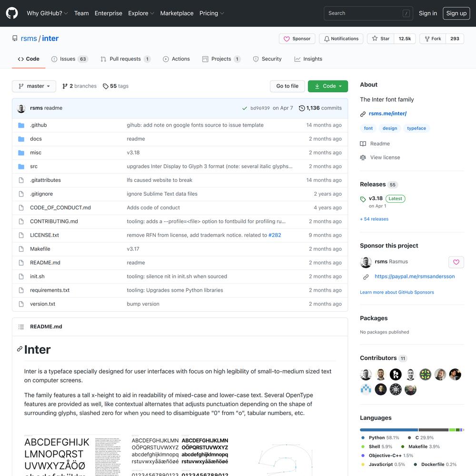Click the Sign in link
Screen dimensions: 476x476
coord(428,13)
